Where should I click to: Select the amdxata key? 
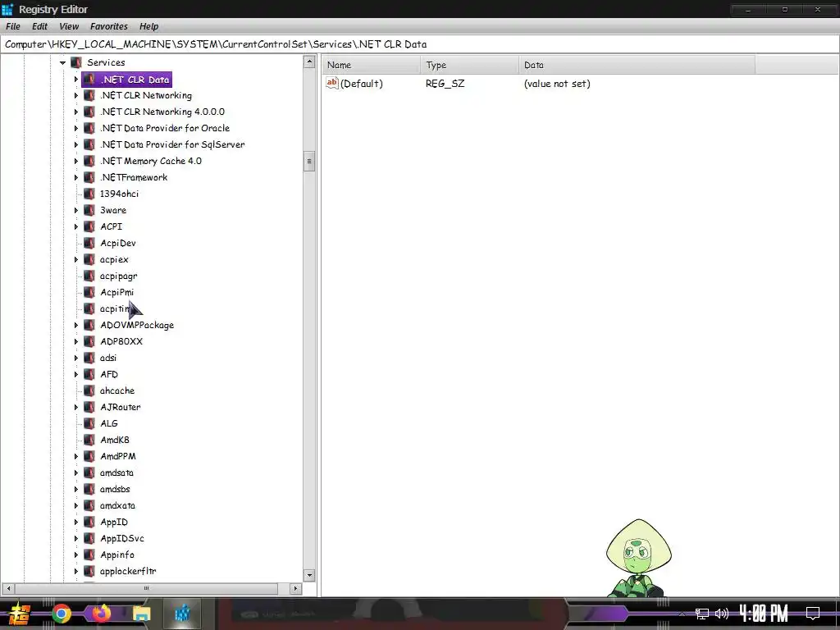(x=117, y=505)
